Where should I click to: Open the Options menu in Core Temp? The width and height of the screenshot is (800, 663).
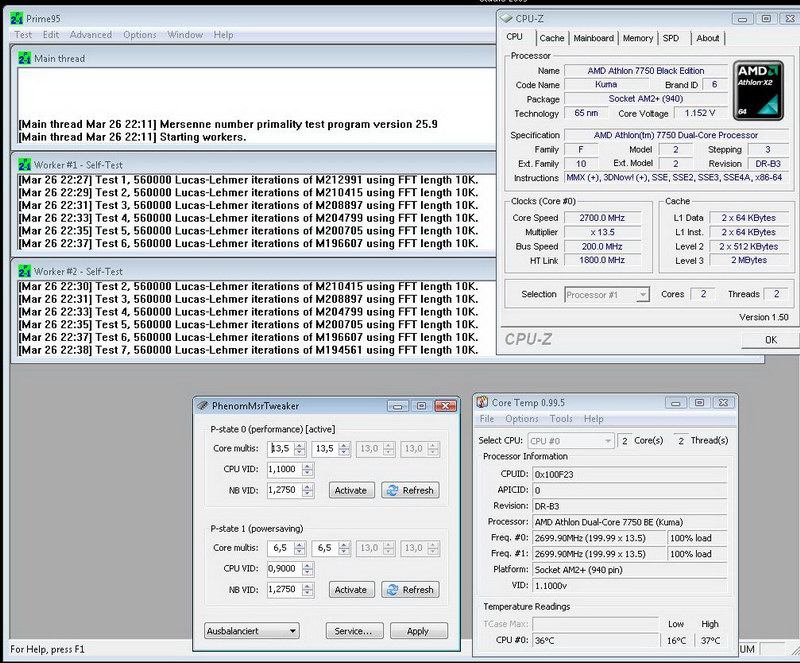[x=521, y=419]
